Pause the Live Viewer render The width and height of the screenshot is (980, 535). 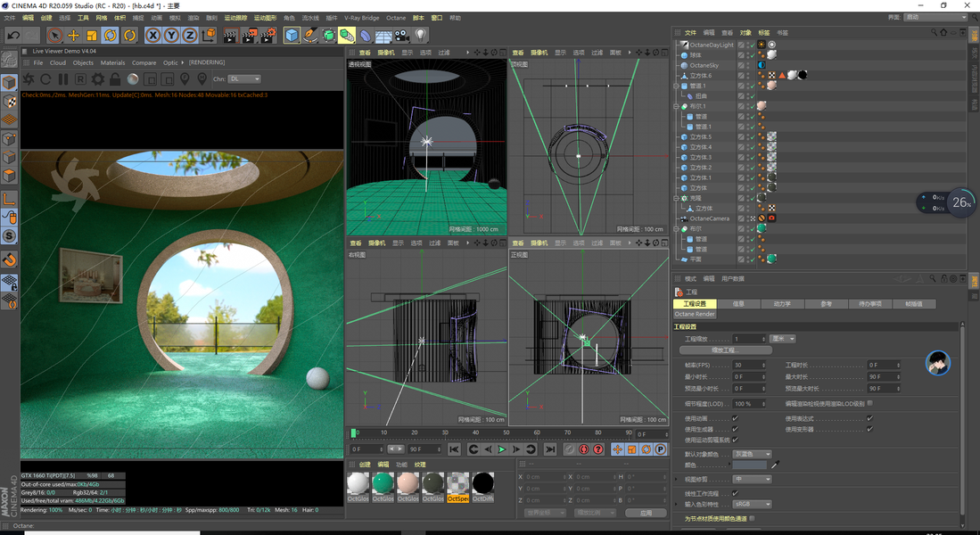63,79
